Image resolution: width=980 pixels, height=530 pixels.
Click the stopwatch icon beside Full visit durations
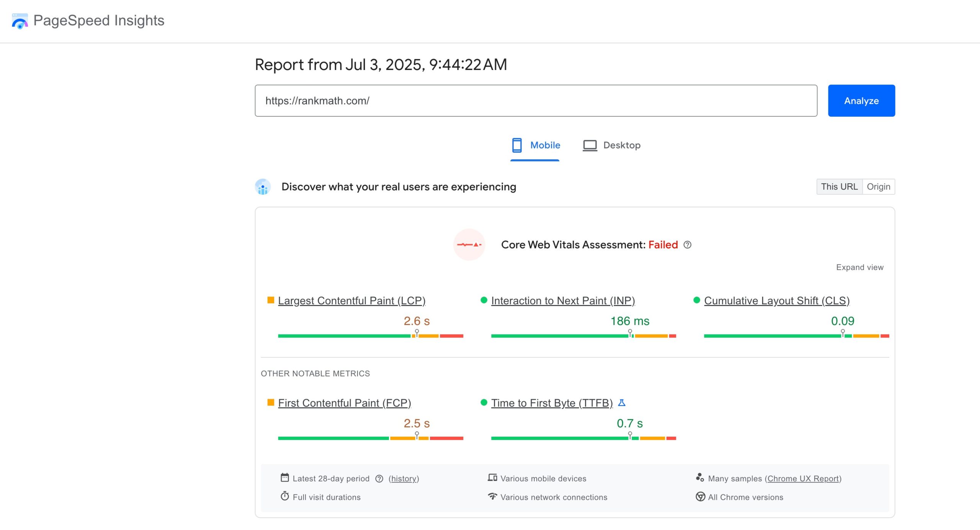coord(284,496)
